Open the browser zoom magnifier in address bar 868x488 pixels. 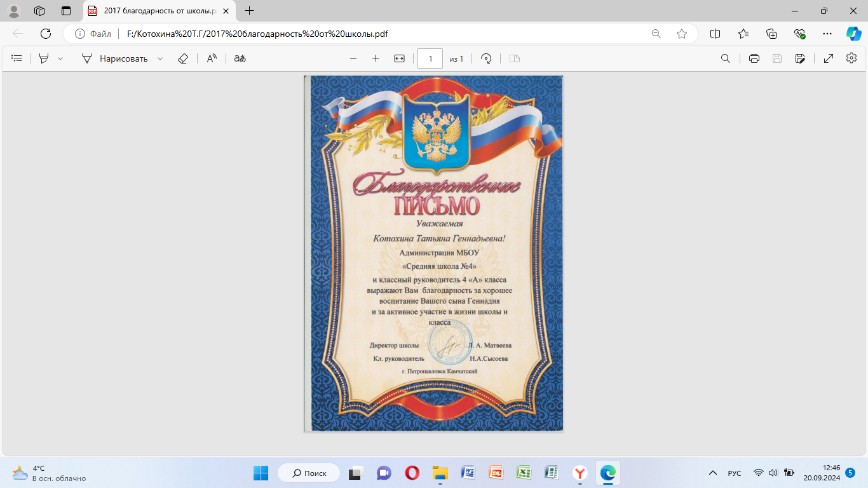[656, 34]
